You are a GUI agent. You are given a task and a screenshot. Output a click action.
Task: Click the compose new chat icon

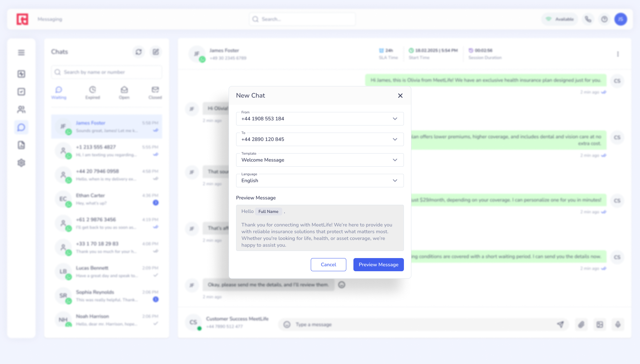156,52
